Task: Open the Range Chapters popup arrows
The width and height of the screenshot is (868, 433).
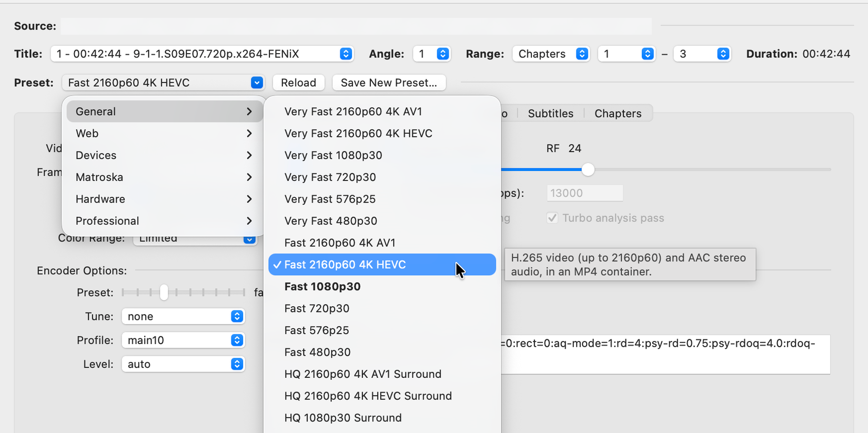Action: 582,54
